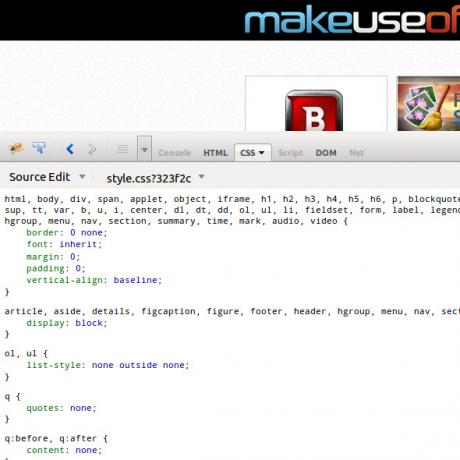The height and width of the screenshot is (460, 460).
Task: Activate the inspect element pointer icon
Action: coord(39,148)
